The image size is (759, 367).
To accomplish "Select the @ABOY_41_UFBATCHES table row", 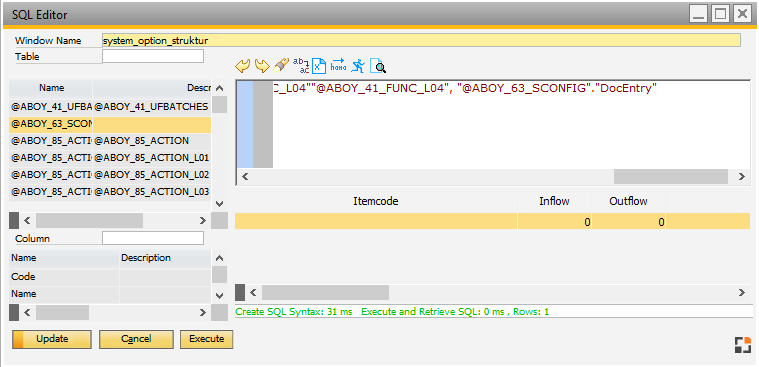I will (x=110, y=106).
